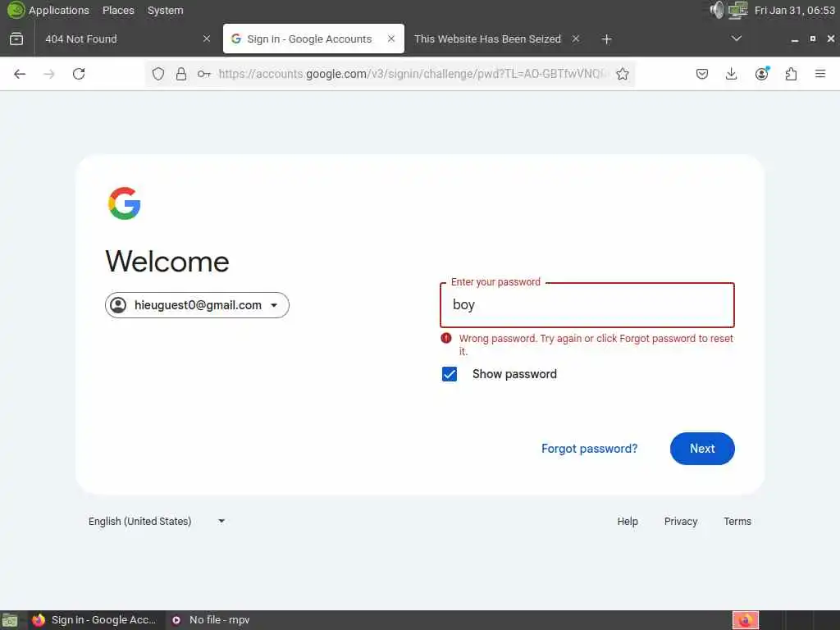
Task: Click the date and time clock
Action: tap(794, 10)
